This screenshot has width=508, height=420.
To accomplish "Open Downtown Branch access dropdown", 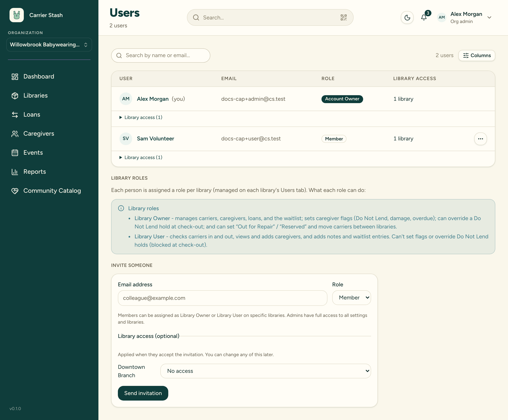I will (266, 371).
